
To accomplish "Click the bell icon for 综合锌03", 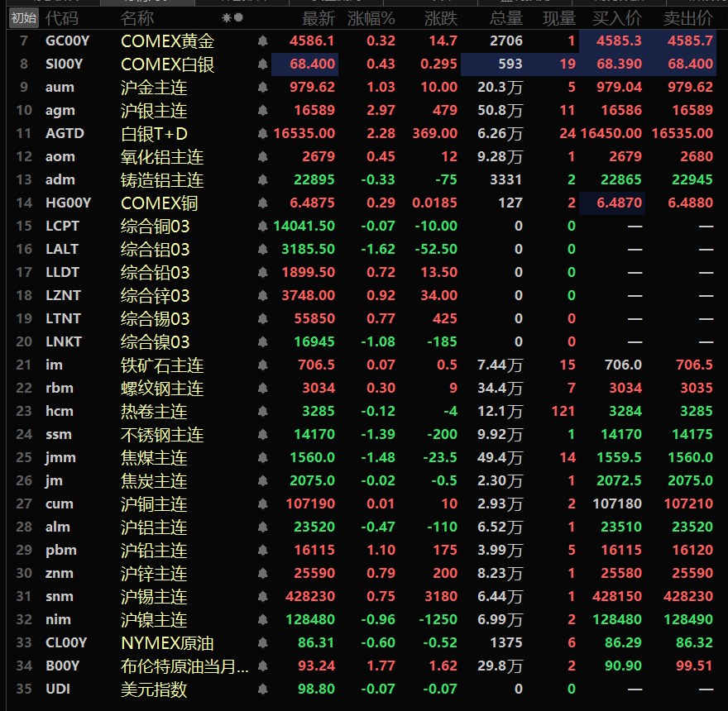I will 263,296.
